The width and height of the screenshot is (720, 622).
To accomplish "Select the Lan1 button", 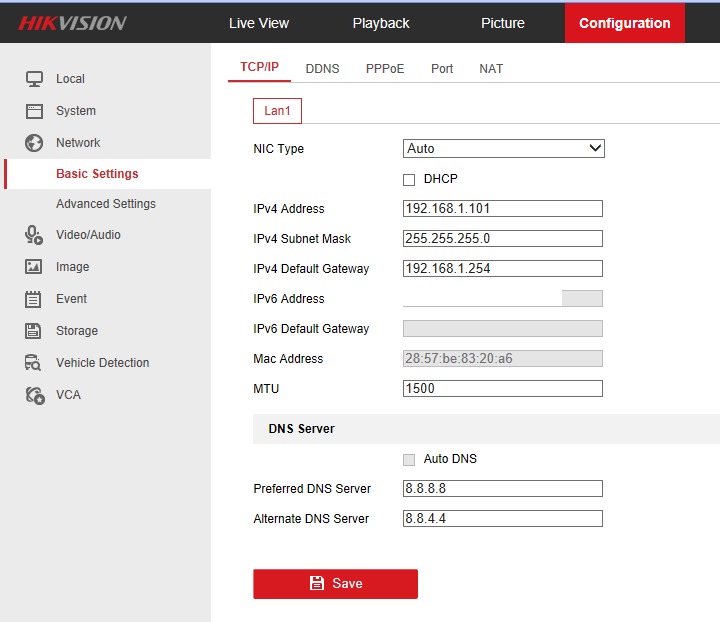I will 277,111.
